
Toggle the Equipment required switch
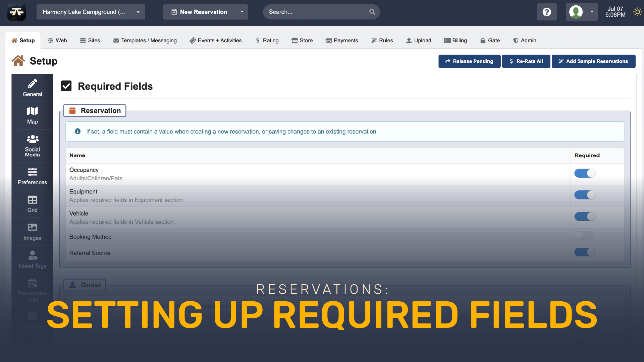(x=585, y=195)
